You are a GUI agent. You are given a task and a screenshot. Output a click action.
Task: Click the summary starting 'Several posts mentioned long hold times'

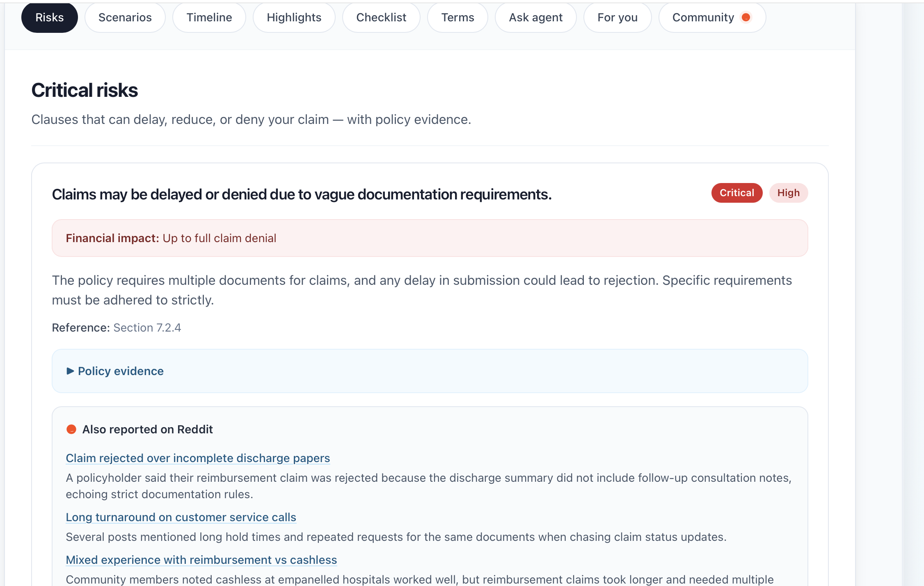click(x=396, y=537)
